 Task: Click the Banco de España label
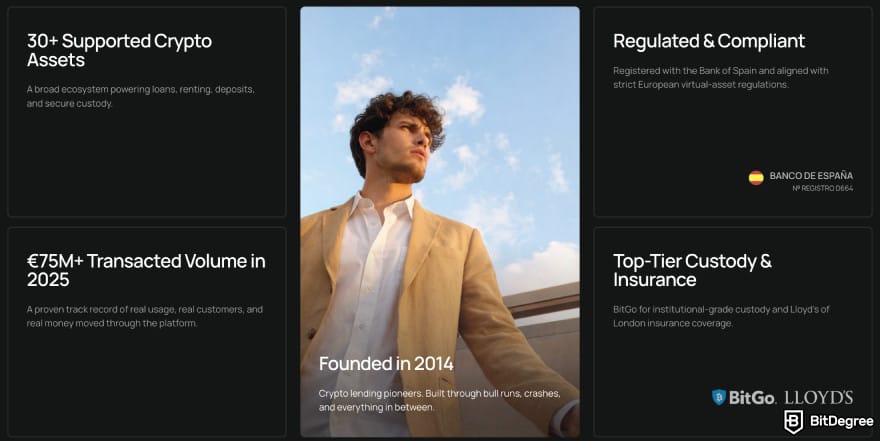click(811, 176)
